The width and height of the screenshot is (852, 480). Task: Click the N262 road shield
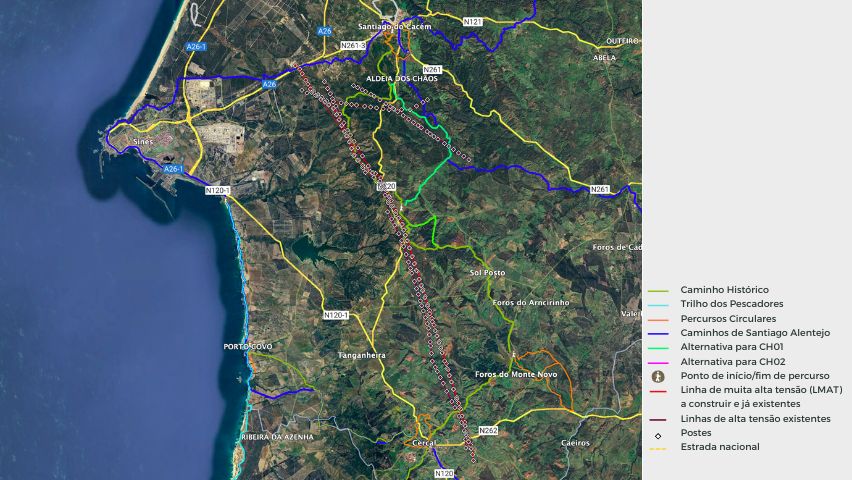coord(488,431)
